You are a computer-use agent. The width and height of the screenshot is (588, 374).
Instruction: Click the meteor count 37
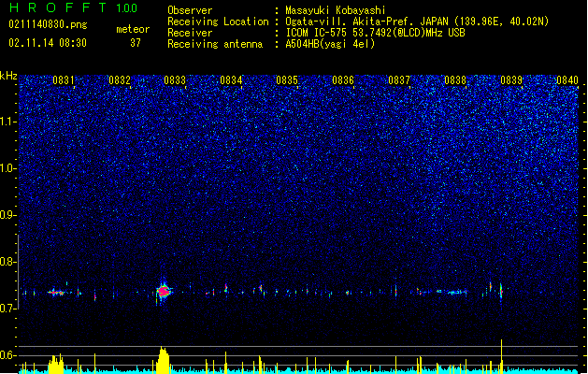(136, 43)
